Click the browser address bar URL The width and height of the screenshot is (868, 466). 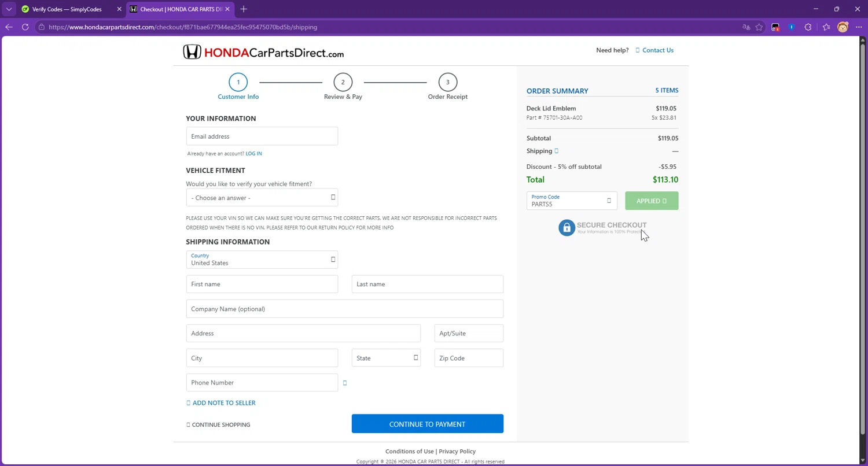coord(183,27)
